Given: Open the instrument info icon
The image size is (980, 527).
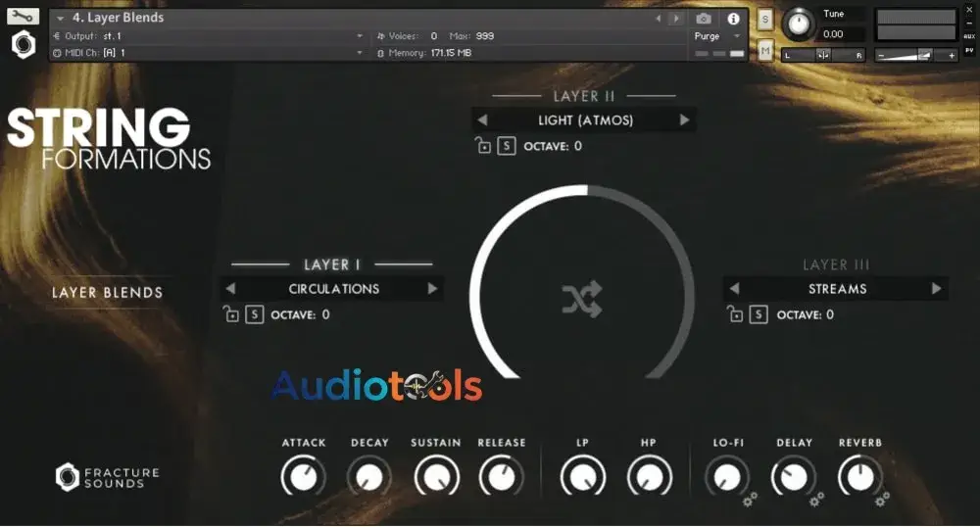Looking at the screenshot, I should point(733,19).
